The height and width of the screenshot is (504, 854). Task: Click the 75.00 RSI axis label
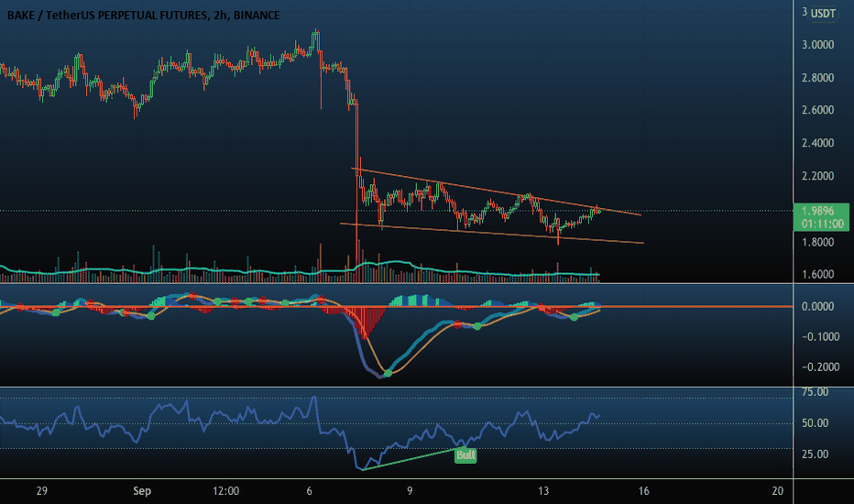[x=816, y=392]
